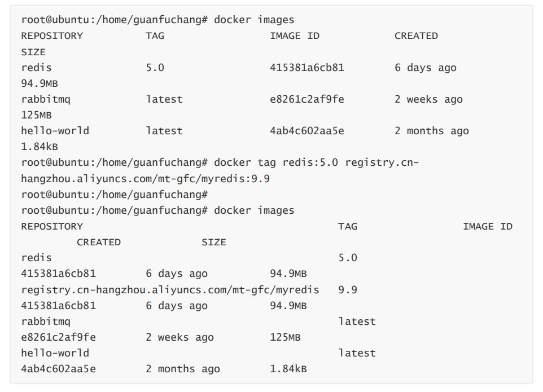
Task: Click image ID e8261c2af9fe in second listing
Action: (x=58, y=337)
